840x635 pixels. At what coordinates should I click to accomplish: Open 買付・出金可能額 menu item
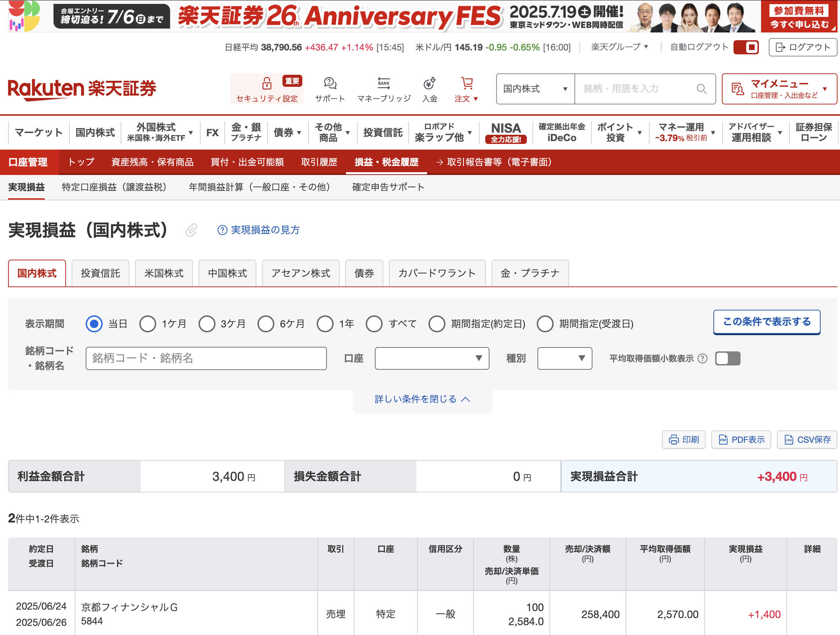[x=247, y=162]
